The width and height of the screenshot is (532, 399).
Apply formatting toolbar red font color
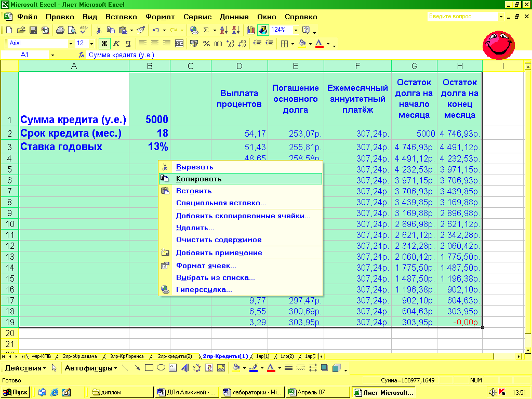320,44
